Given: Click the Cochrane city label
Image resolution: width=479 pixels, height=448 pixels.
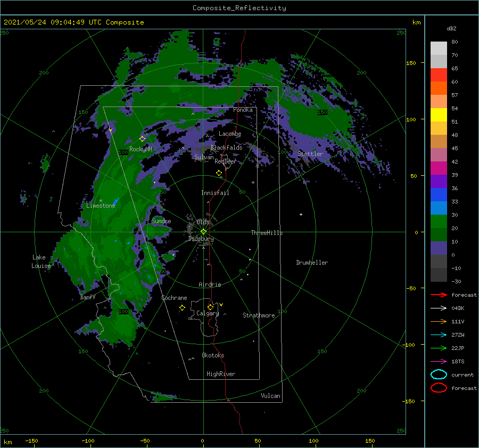Looking at the screenshot, I should coord(174,298).
